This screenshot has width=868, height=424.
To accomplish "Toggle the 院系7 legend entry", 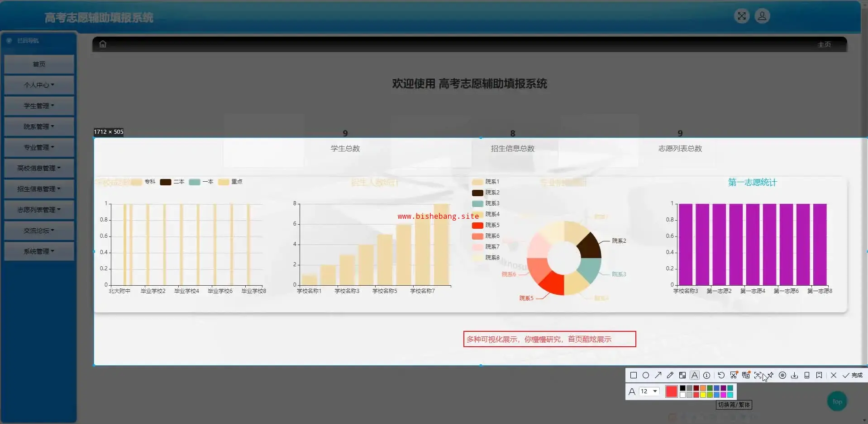I will click(486, 247).
